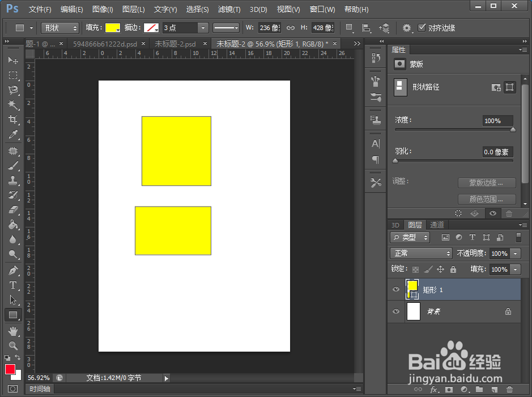Select the Move tool

tap(13, 60)
